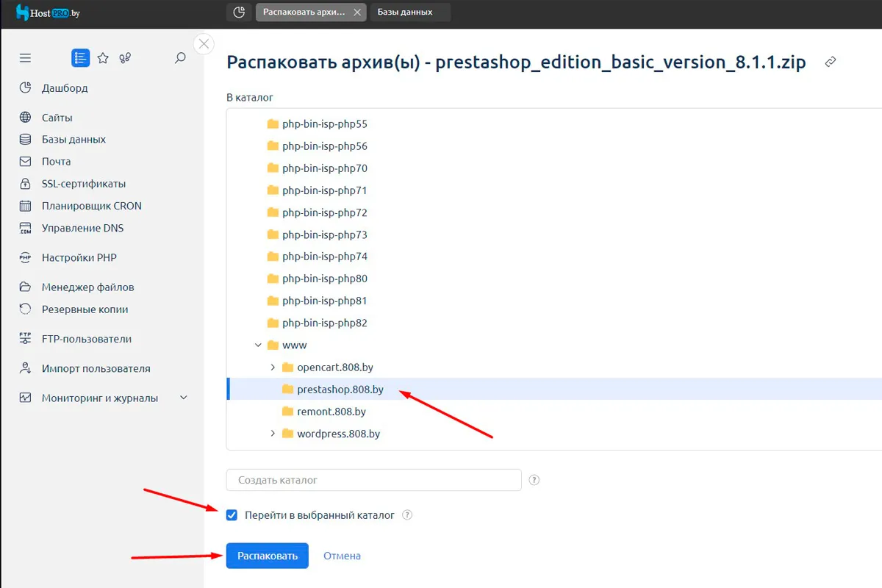Open "Управление DNS" in the sidebar

[83, 228]
